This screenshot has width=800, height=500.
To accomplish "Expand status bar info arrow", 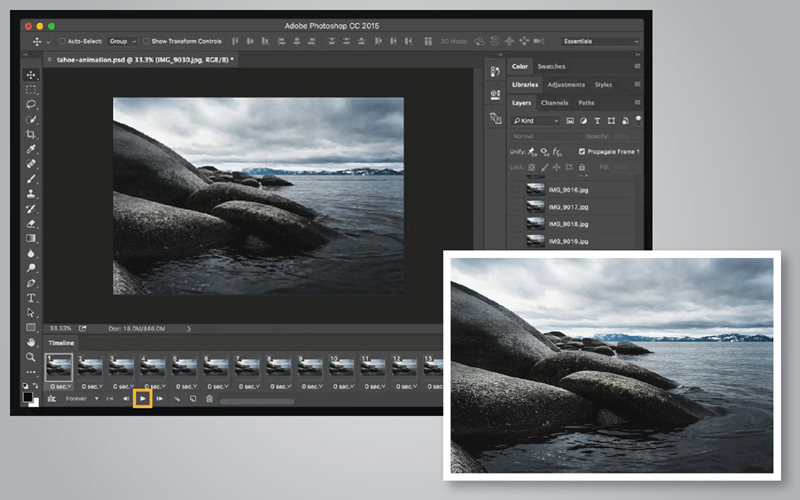I will (x=189, y=329).
